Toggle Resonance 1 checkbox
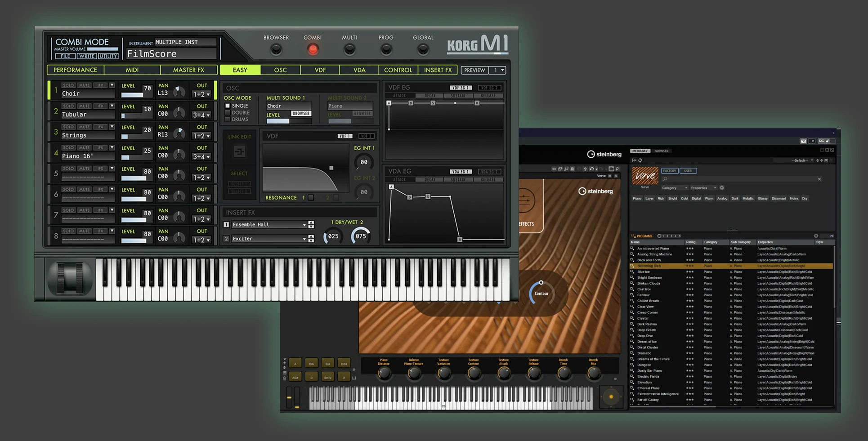The height and width of the screenshot is (441, 868). click(x=311, y=197)
